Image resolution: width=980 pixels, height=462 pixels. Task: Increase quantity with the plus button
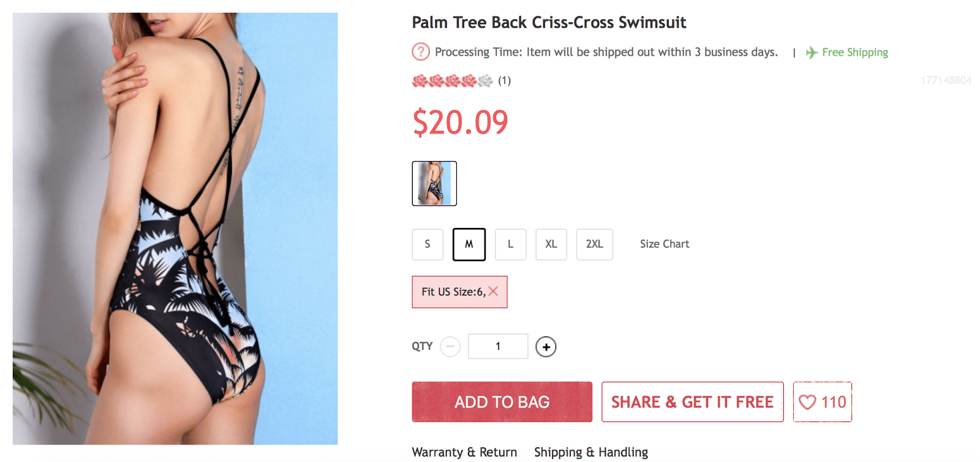546,347
